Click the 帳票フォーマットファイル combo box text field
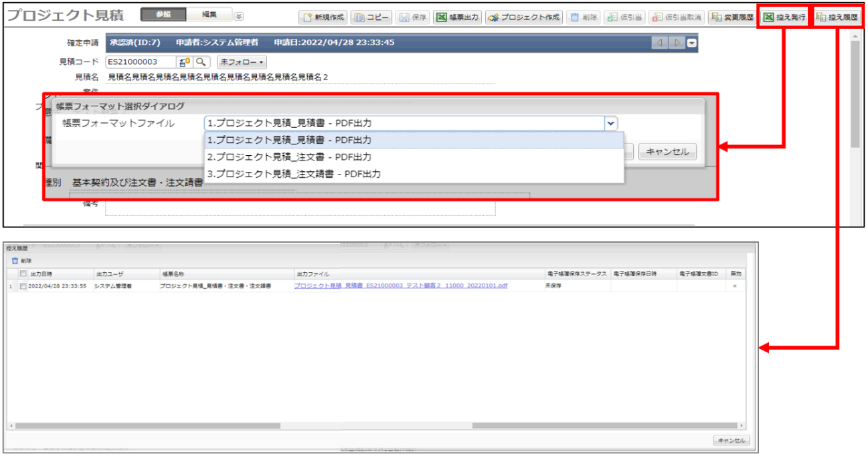 pos(404,123)
